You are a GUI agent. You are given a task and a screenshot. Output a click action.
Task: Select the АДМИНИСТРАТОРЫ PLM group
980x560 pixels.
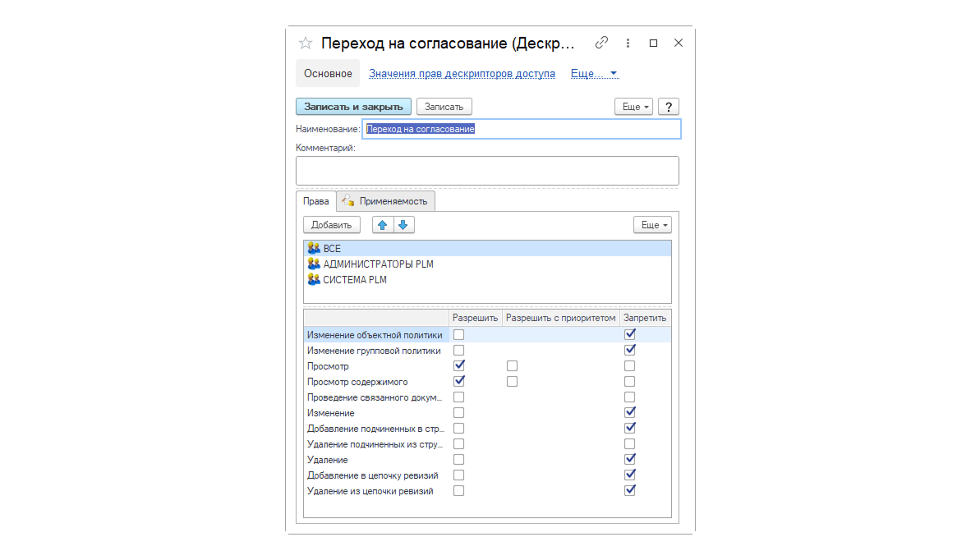coord(487,264)
